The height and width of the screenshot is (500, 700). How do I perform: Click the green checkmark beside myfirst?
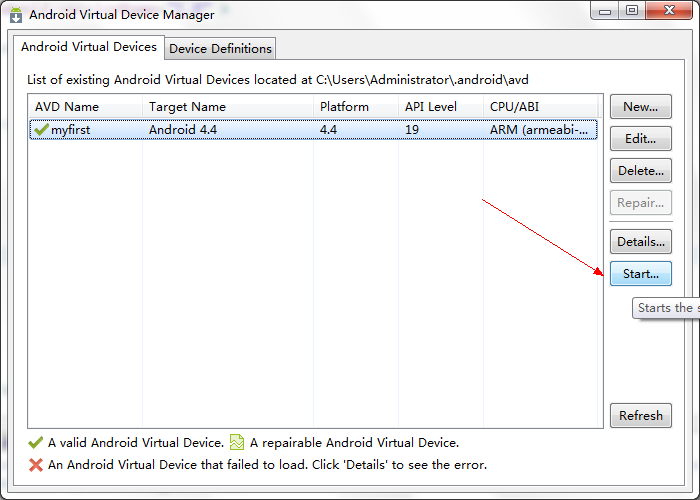point(41,130)
